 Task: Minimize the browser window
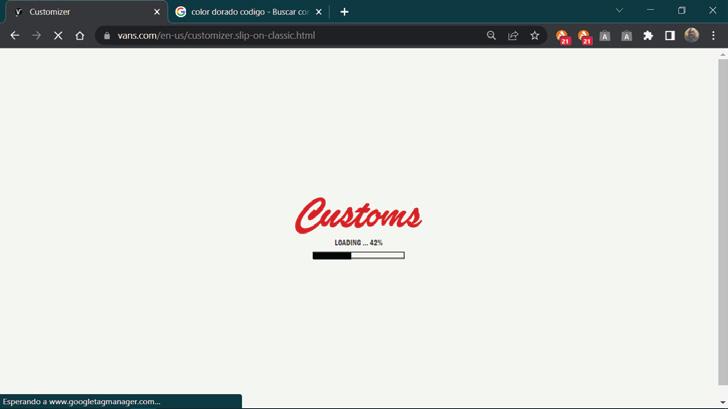650,10
